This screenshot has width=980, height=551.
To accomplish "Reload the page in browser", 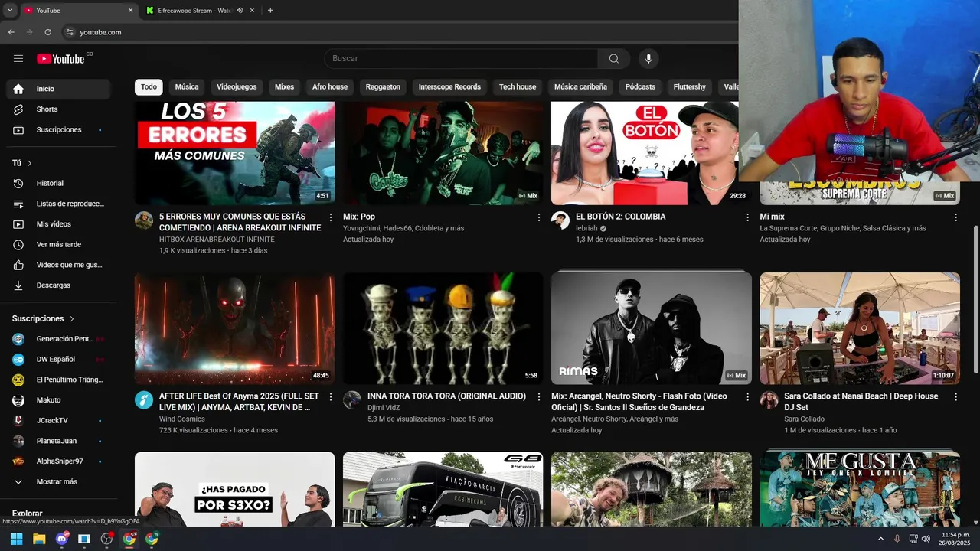I will pyautogui.click(x=47, y=32).
